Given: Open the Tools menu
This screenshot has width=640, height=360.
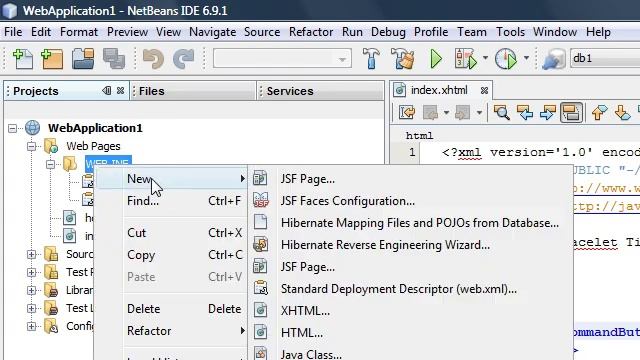Looking at the screenshot, I should coord(510,32).
